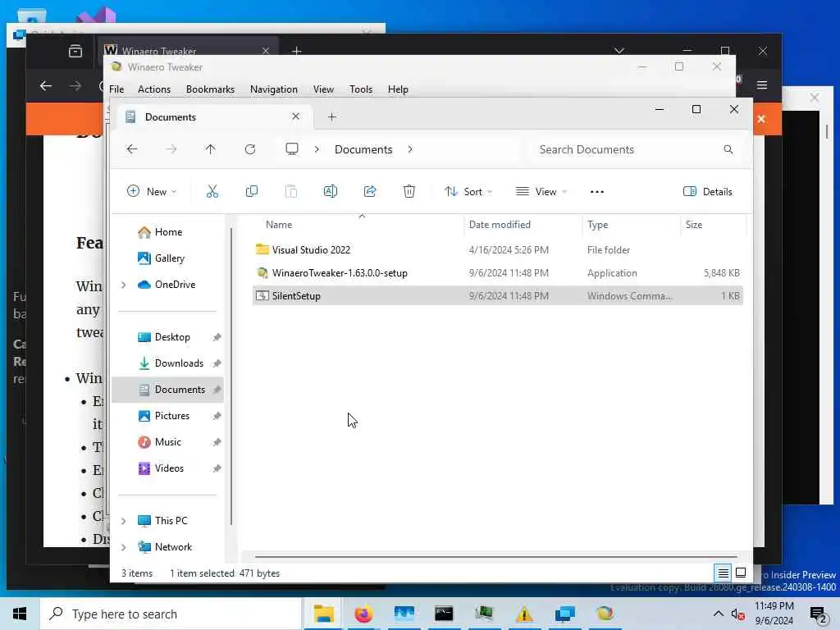The width and height of the screenshot is (840, 630).
Task: Open the Help menu in Winaero Tweaker
Action: coord(398,89)
